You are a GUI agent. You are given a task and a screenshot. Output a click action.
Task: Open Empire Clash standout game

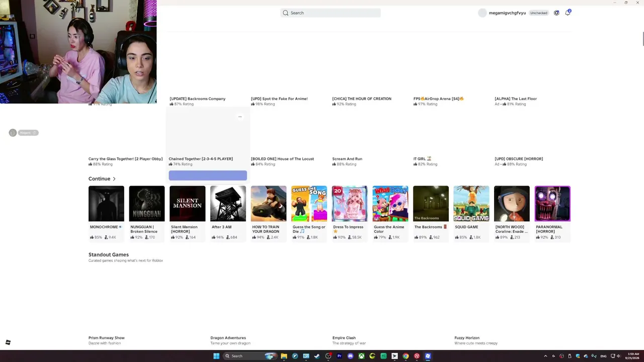[344, 338]
